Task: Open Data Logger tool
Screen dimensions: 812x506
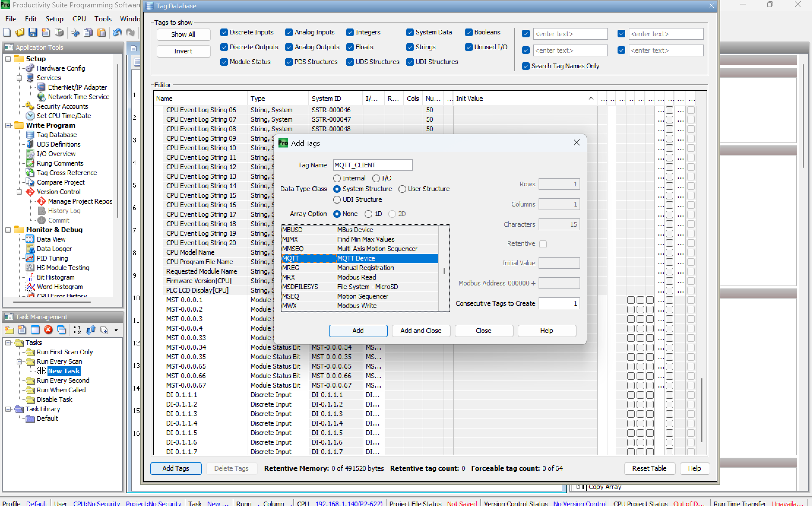Action: coord(54,249)
